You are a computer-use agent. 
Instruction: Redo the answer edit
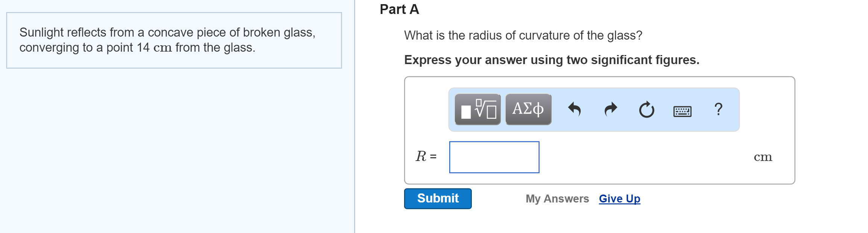[611, 109]
